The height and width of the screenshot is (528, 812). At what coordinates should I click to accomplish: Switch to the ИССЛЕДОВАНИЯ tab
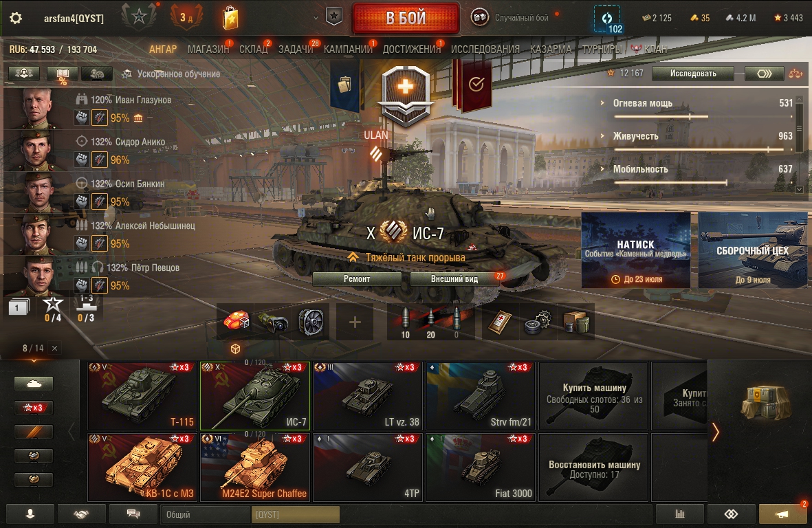coord(485,49)
